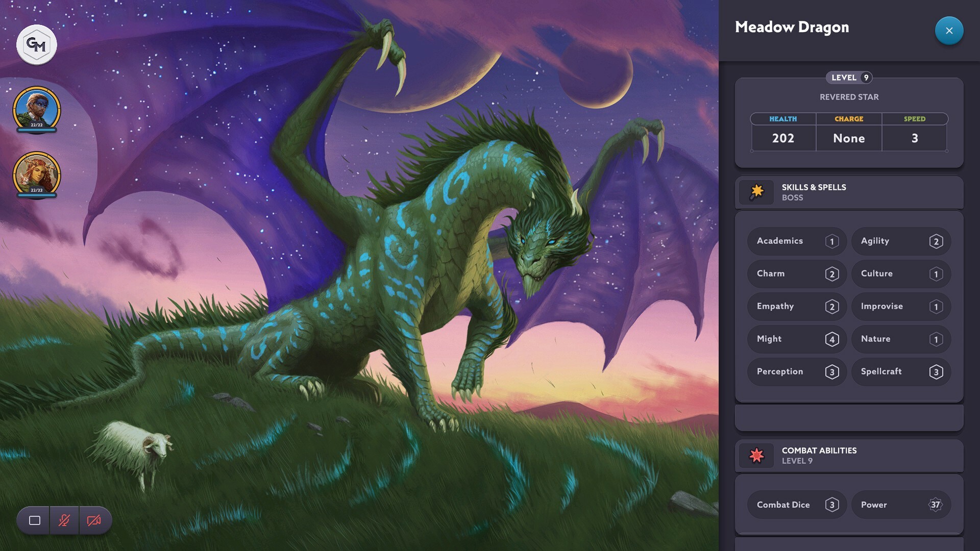Image resolution: width=980 pixels, height=551 pixels.
Task: Roll the Academics skill check
Action: [796, 241]
